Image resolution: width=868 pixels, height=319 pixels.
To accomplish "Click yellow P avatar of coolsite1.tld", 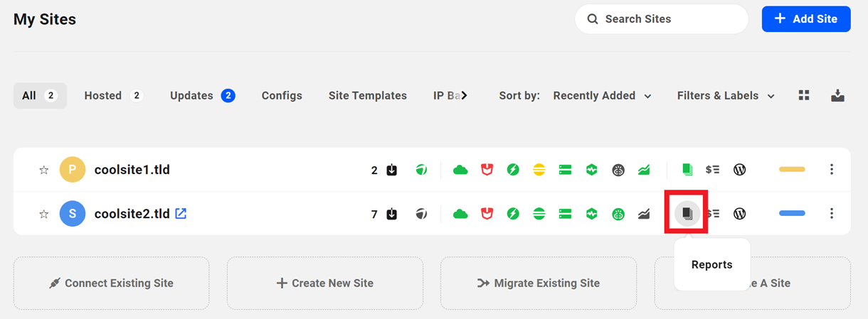I will [73, 170].
